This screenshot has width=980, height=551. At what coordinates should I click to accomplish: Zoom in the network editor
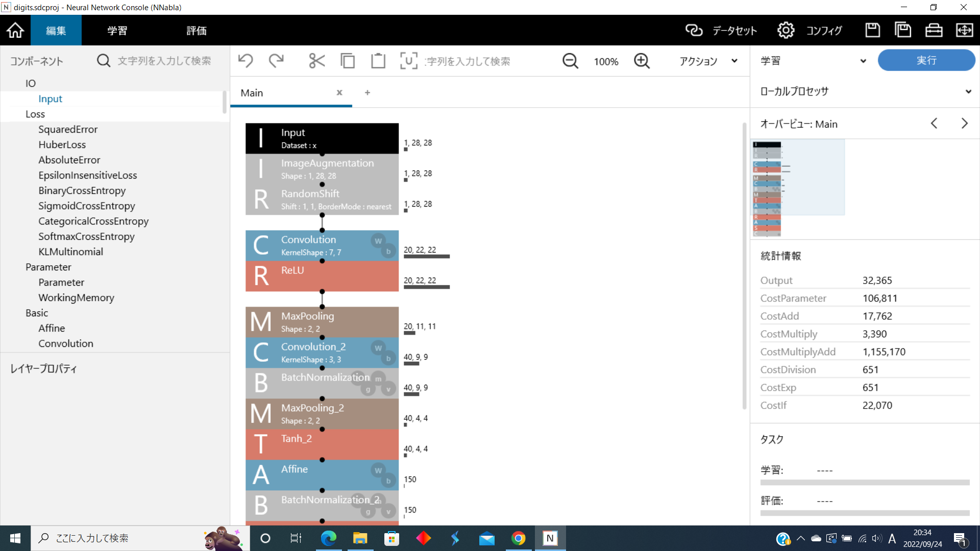pos(642,61)
